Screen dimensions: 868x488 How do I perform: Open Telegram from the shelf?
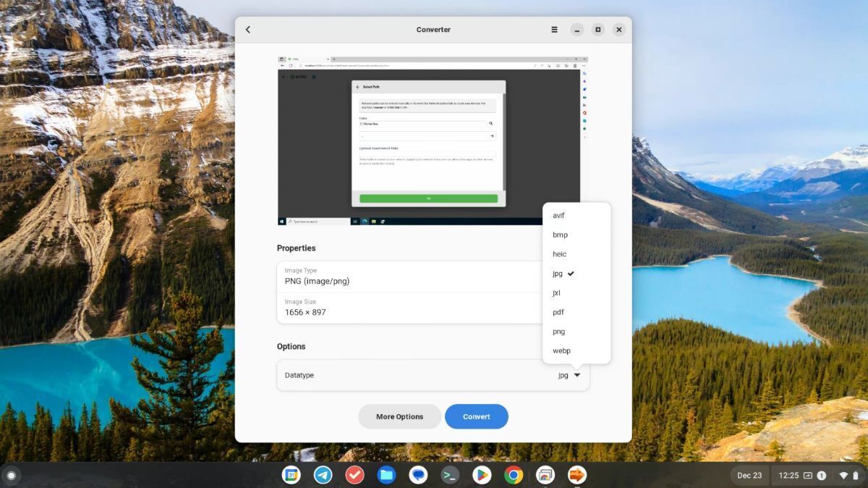[323, 475]
